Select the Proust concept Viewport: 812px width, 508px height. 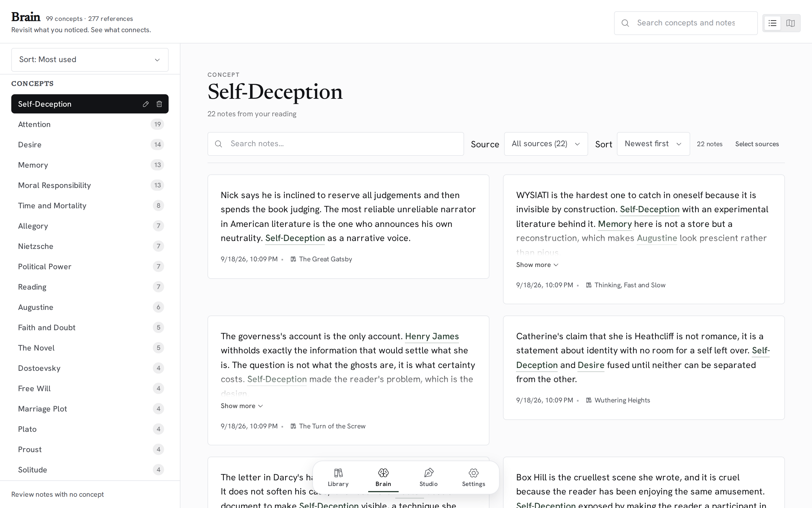(90, 450)
